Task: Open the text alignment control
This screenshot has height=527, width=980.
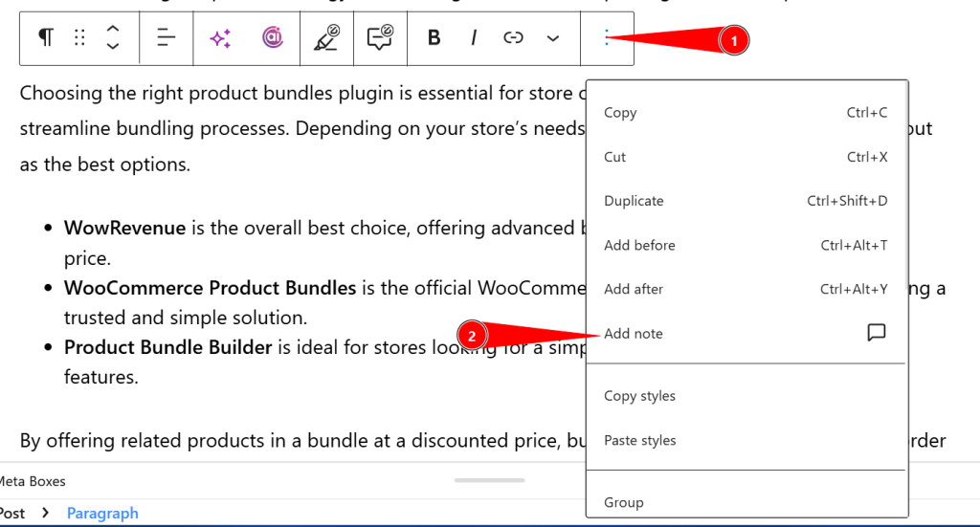Action: tap(167, 38)
